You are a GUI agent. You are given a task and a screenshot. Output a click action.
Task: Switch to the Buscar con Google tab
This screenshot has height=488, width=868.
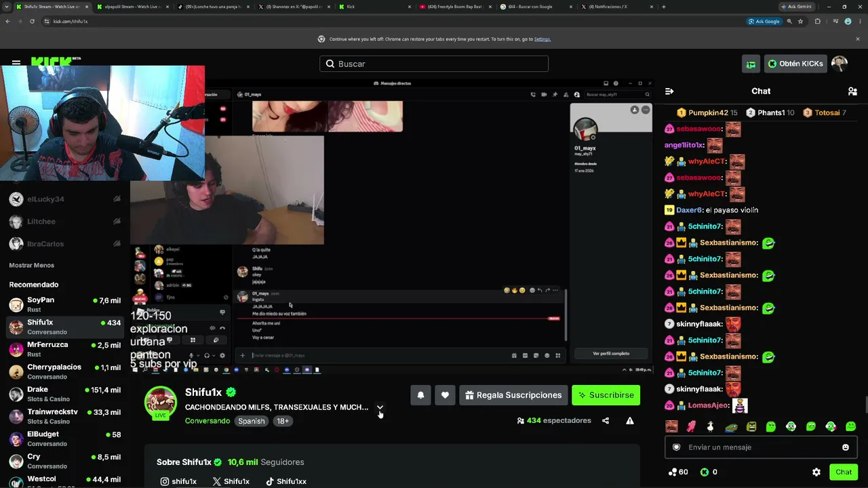coord(536,7)
